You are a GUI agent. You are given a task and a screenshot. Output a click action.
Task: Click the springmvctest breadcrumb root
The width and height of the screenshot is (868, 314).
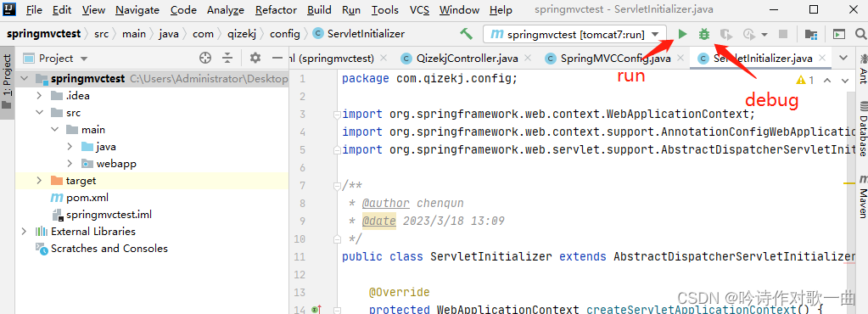click(44, 34)
